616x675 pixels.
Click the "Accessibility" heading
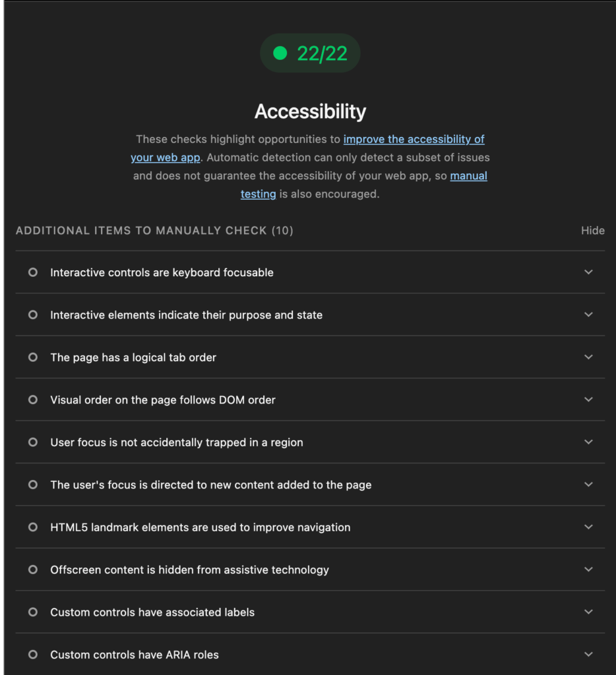(x=310, y=111)
